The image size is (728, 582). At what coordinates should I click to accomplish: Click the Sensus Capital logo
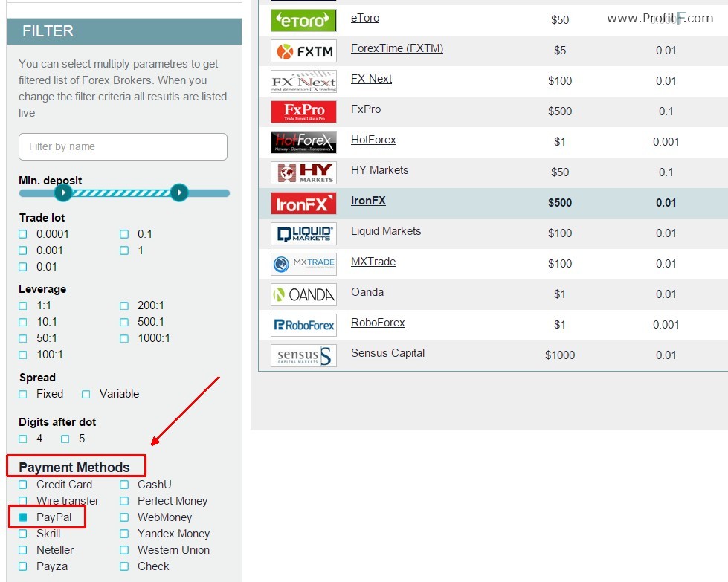(303, 355)
